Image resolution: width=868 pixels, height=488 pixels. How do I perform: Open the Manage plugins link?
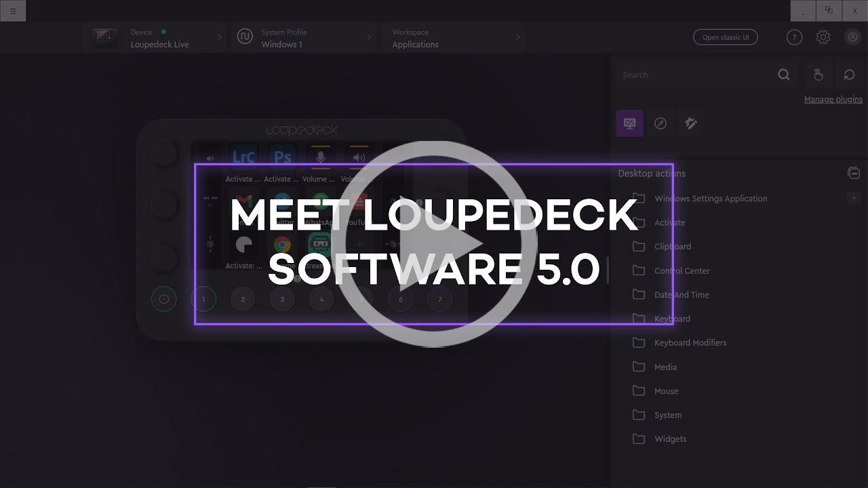coord(833,100)
